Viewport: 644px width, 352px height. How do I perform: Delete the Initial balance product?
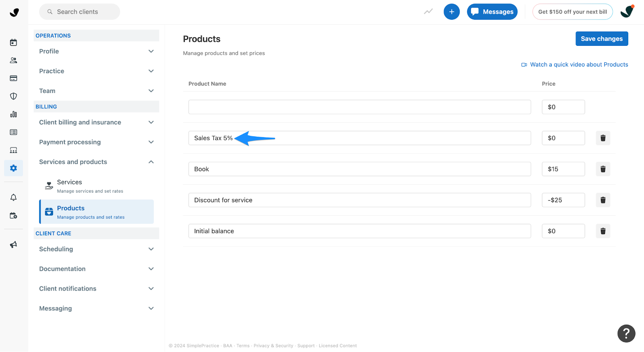[x=603, y=231]
